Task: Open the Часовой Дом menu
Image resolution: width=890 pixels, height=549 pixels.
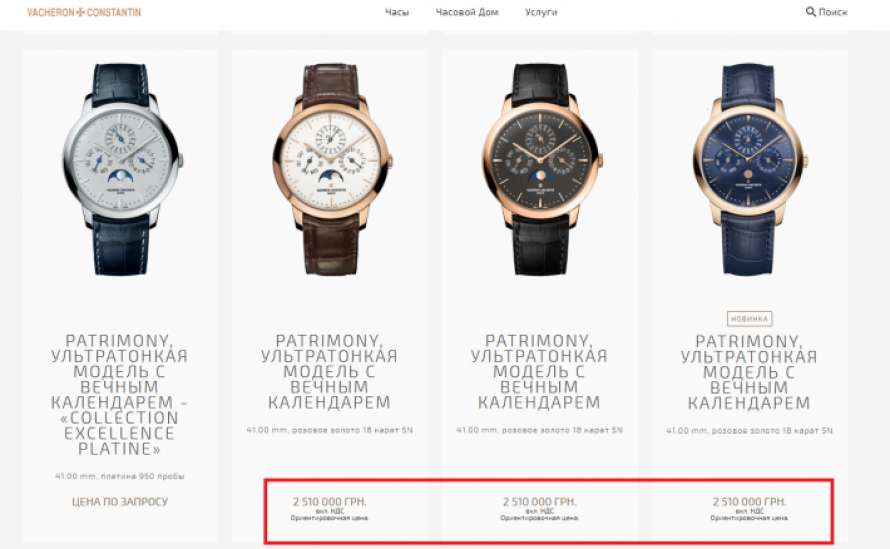Action: [x=467, y=12]
